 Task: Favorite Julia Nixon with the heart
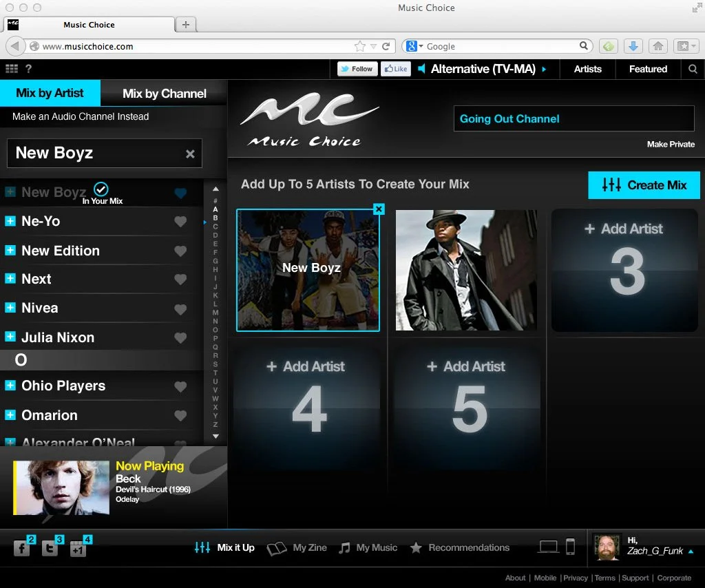click(180, 337)
